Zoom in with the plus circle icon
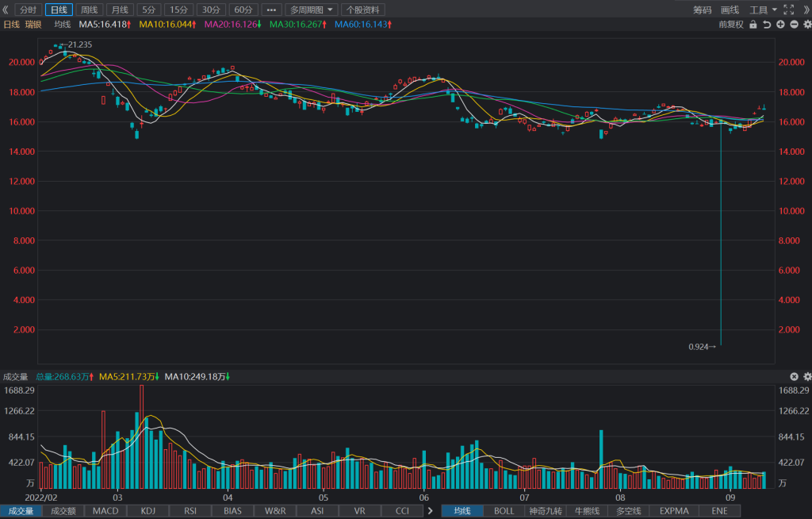This screenshot has height=519, width=812. click(780, 25)
